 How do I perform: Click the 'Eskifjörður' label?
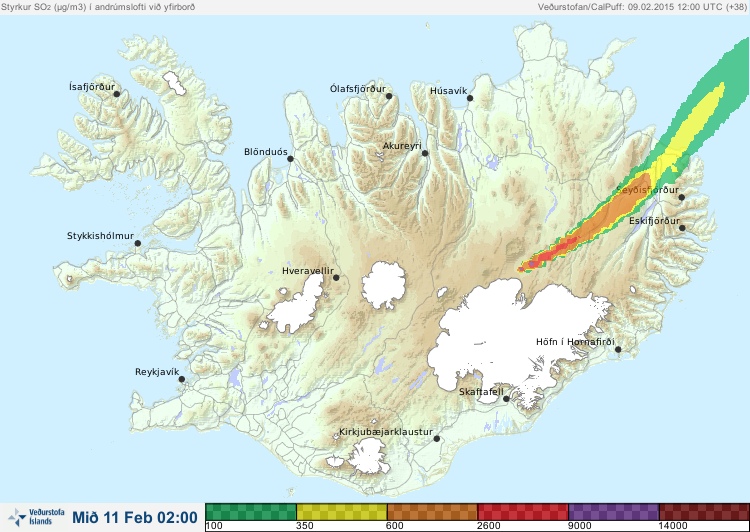[x=654, y=221]
